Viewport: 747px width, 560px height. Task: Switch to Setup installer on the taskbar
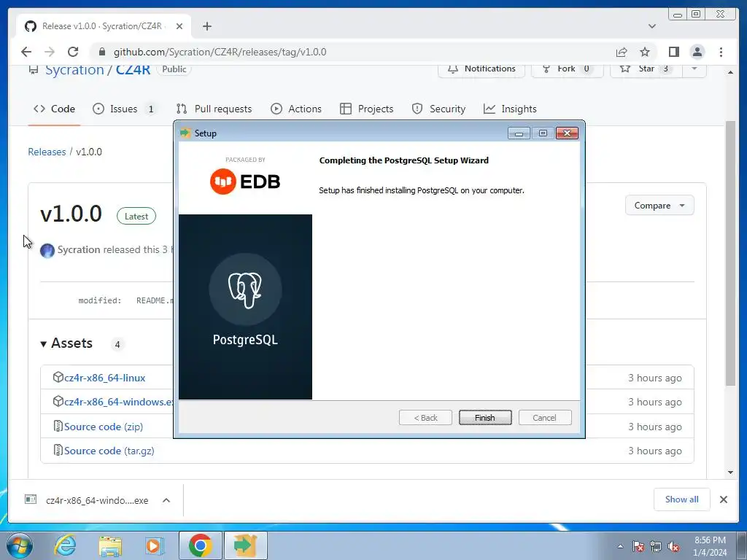(x=245, y=545)
